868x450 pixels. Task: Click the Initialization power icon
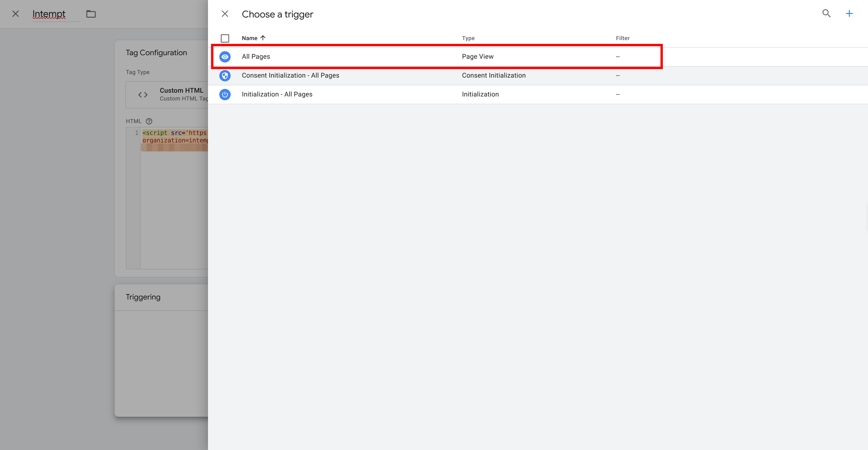click(x=225, y=94)
